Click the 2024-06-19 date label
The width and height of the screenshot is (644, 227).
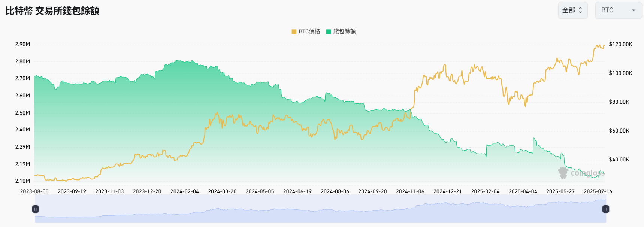pyautogui.click(x=297, y=191)
